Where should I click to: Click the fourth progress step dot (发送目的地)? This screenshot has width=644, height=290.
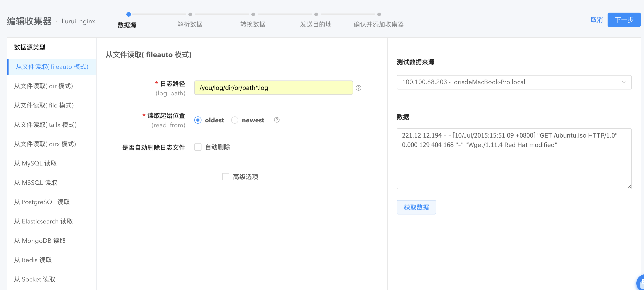click(x=316, y=14)
